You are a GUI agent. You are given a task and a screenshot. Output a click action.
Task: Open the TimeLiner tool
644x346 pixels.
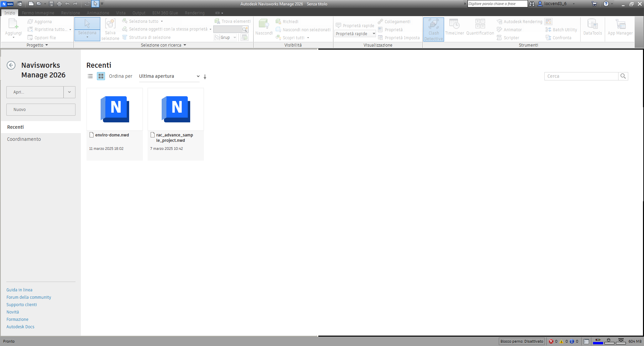[454, 27]
